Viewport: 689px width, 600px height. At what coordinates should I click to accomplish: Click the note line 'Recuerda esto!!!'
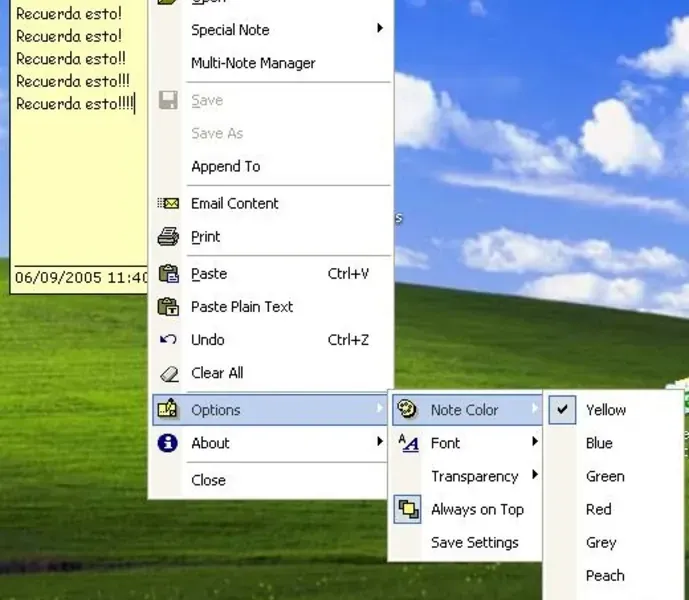click(73, 81)
